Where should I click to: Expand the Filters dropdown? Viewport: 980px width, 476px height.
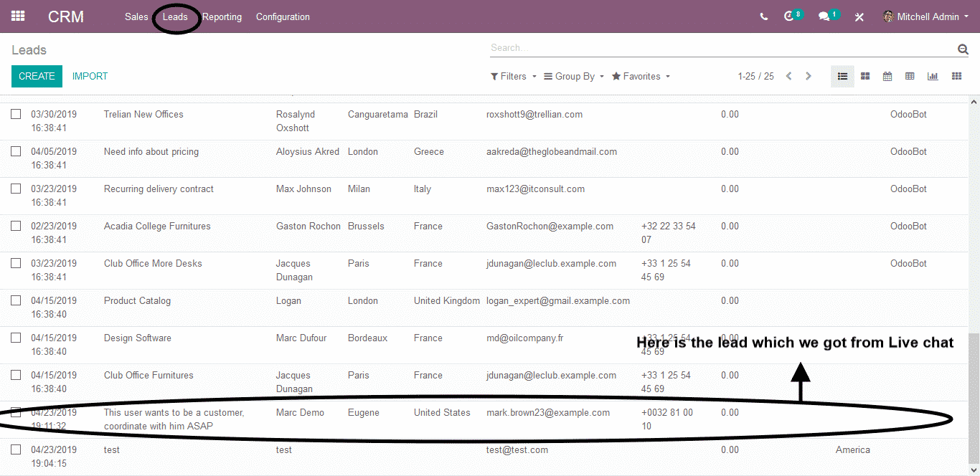[x=514, y=76]
